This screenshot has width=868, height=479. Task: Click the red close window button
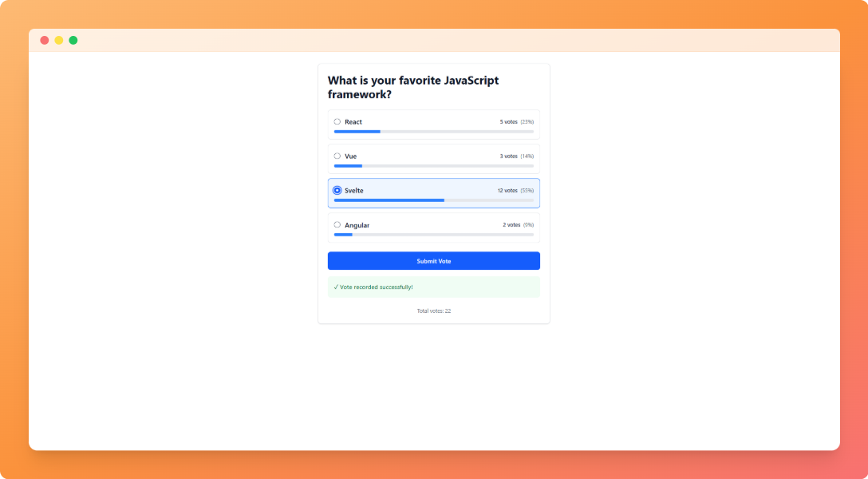(x=45, y=40)
